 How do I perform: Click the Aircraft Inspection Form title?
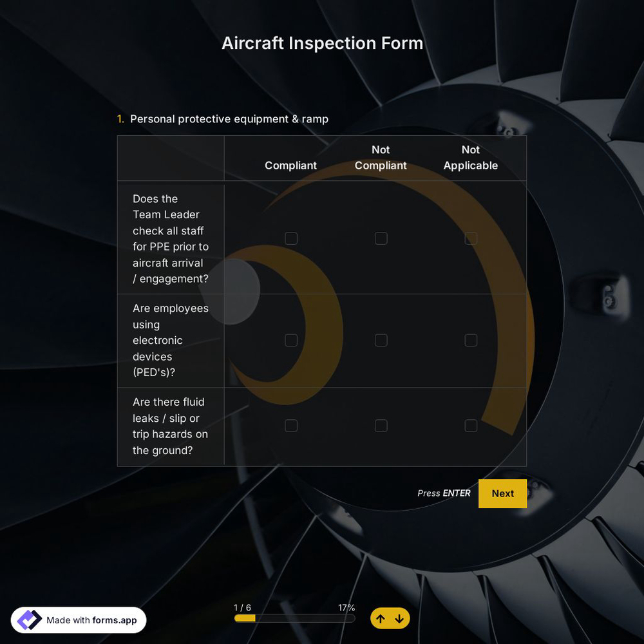[x=322, y=43]
